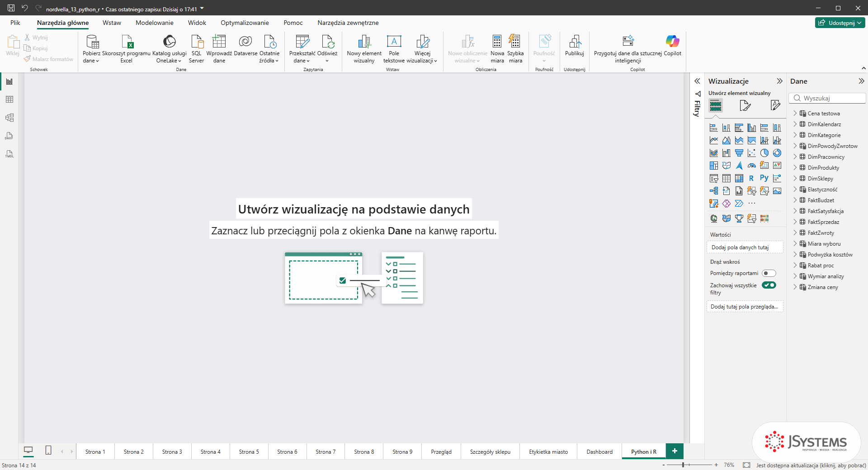868x470 pixels.
Task: Add the KPI visualization with triangles
Action: (777, 166)
